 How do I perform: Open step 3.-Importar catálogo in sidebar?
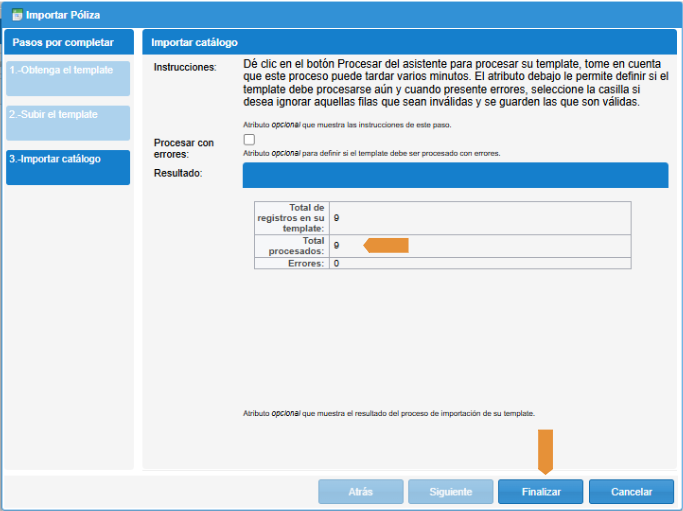[68, 168]
